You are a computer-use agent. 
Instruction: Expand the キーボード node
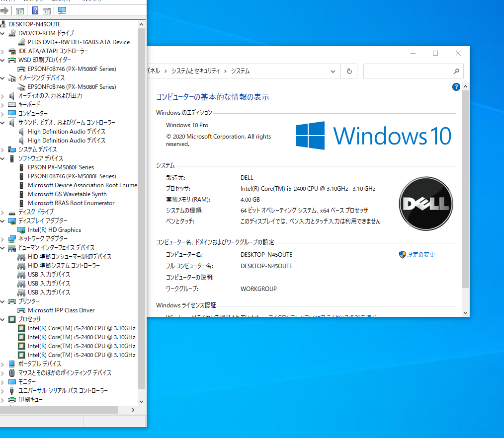point(2,105)
